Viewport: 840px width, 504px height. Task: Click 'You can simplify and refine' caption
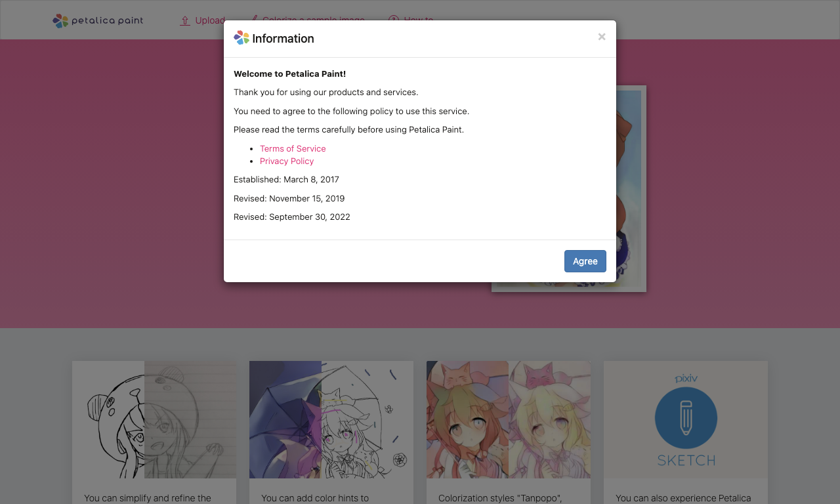coord(148,498)
